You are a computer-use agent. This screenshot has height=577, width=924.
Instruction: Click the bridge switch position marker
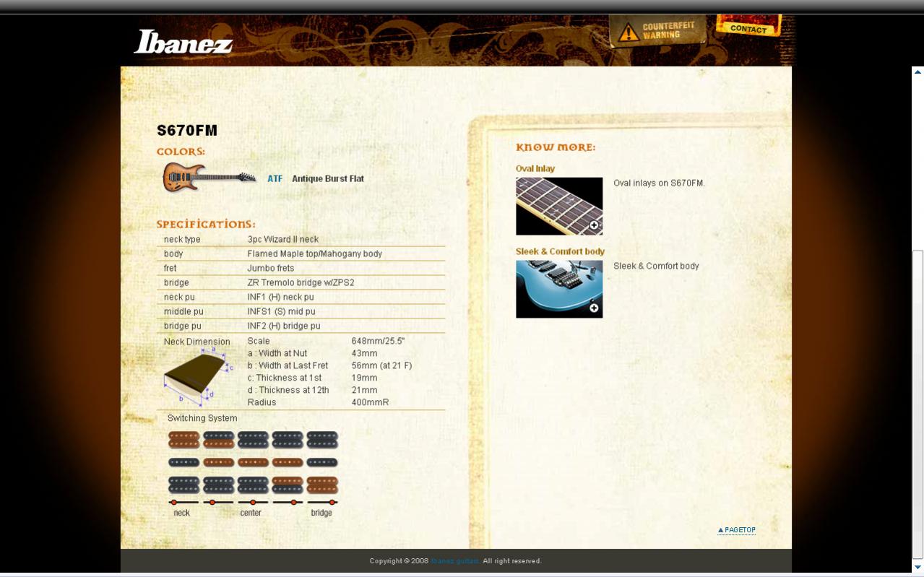(x=332, y=503)
